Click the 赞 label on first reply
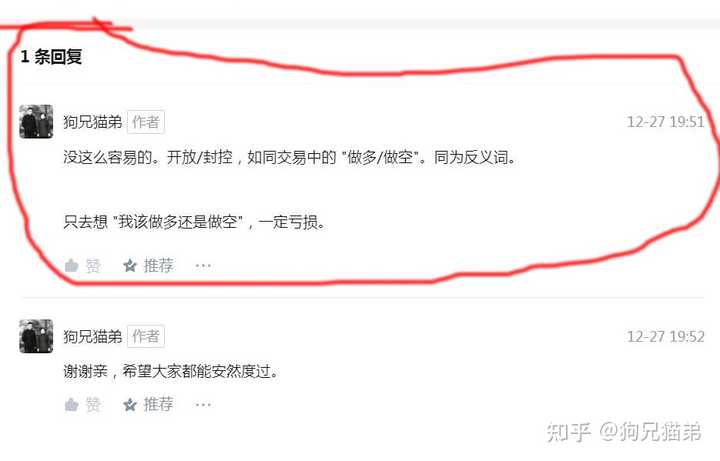720x461 pixels. click(93, 265)
